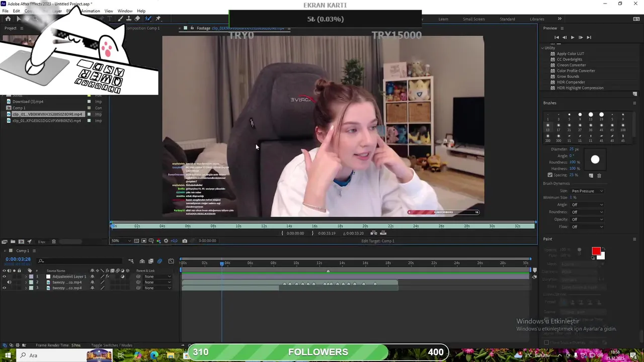Screen dimensions: 644x362
Task: Select Download (3).mp4 in Project panel
Action: (x=28, y=102)
